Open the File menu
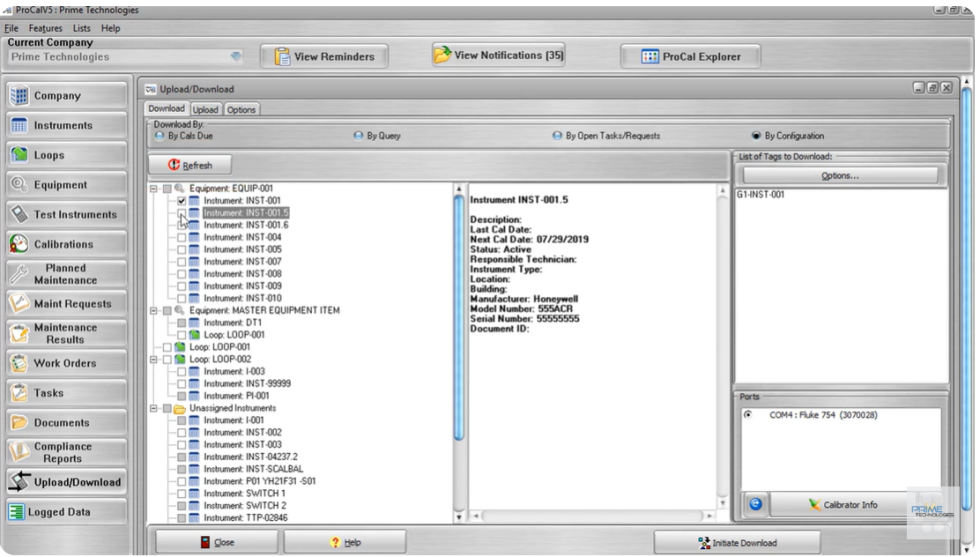Image resolution: width=980 pixels, height=557 pixels. tap(11, 28)
